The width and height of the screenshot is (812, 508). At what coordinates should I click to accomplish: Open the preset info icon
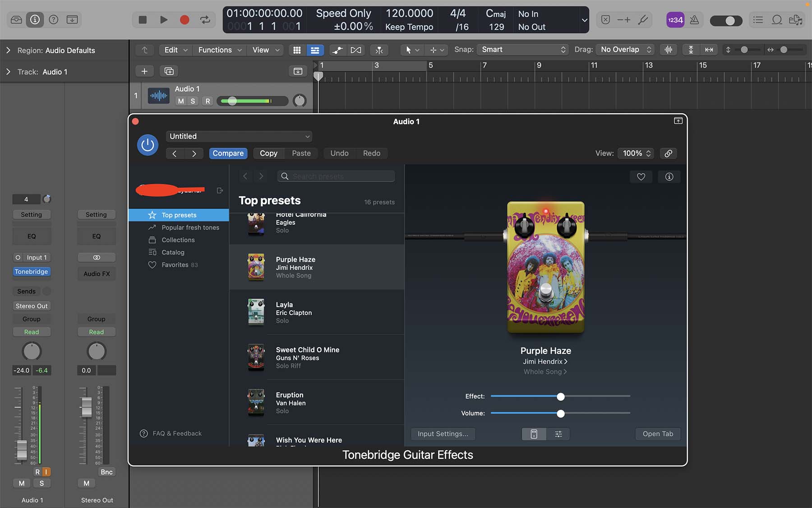[669, 177]
